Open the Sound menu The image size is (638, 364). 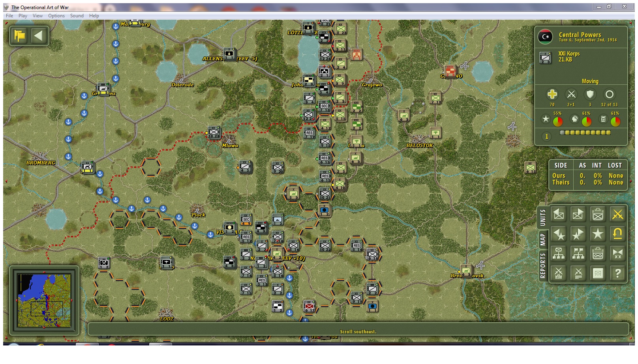coord(77,16)
